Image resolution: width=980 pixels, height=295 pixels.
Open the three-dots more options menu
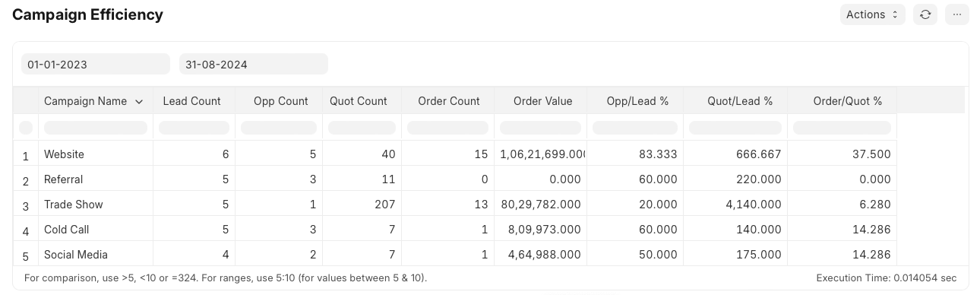point(956,14)
